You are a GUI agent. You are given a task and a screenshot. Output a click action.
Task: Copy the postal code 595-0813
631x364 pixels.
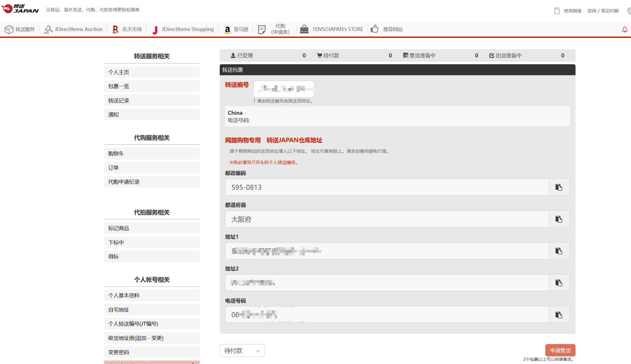point(559,187)
